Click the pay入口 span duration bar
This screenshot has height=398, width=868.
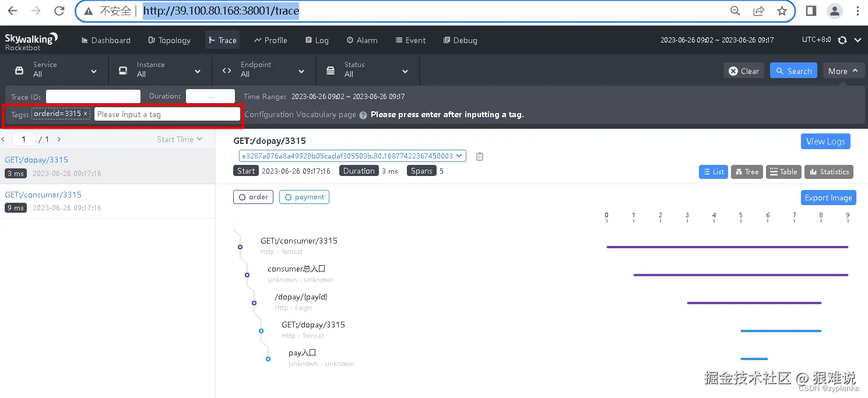coord(754,359)
